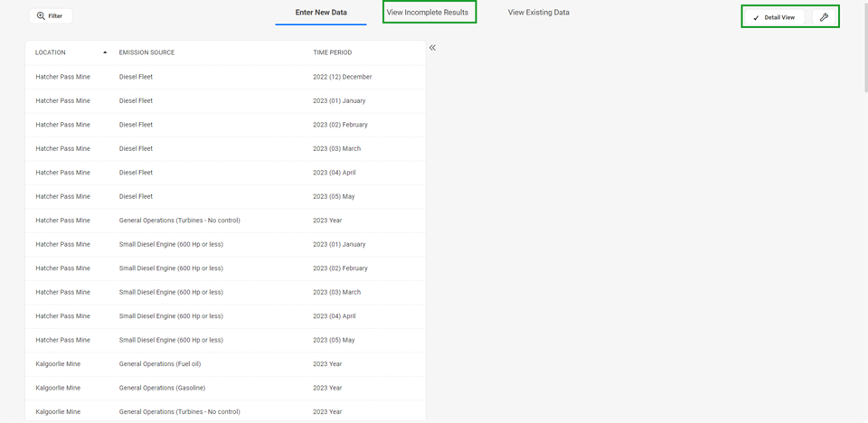Click Hatcher Pass Mine in December row
868x423 pixels.
pyautogui.click(x=62, y=77)
